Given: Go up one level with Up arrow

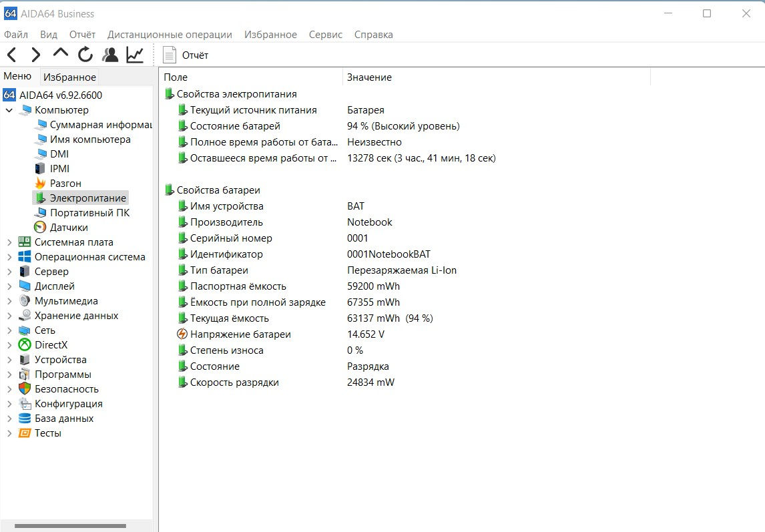Looking at the screenshot, I should pos(61,53).
